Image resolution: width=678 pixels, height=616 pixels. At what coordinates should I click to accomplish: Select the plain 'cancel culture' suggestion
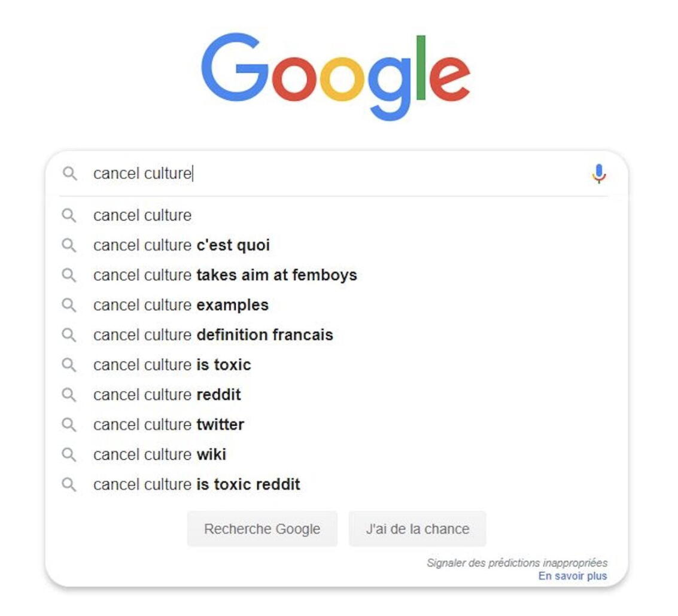[x=142, y=215]
